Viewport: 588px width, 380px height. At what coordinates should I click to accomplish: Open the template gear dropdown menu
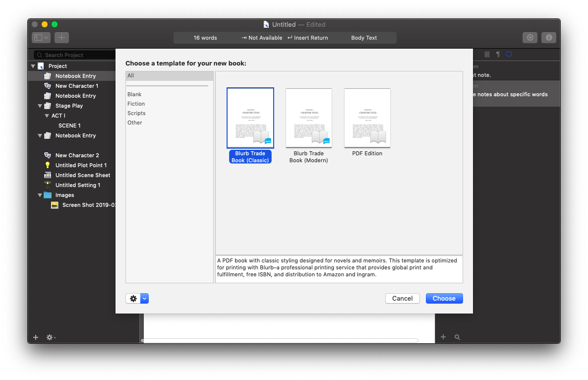137,298
